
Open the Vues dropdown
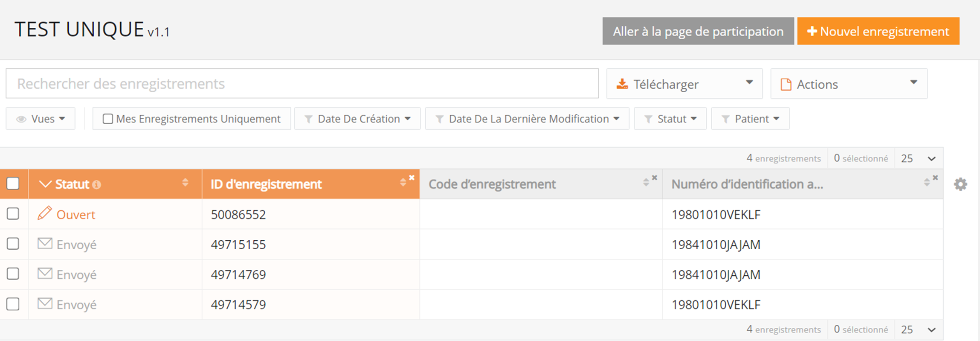click(x=41, y=119)
